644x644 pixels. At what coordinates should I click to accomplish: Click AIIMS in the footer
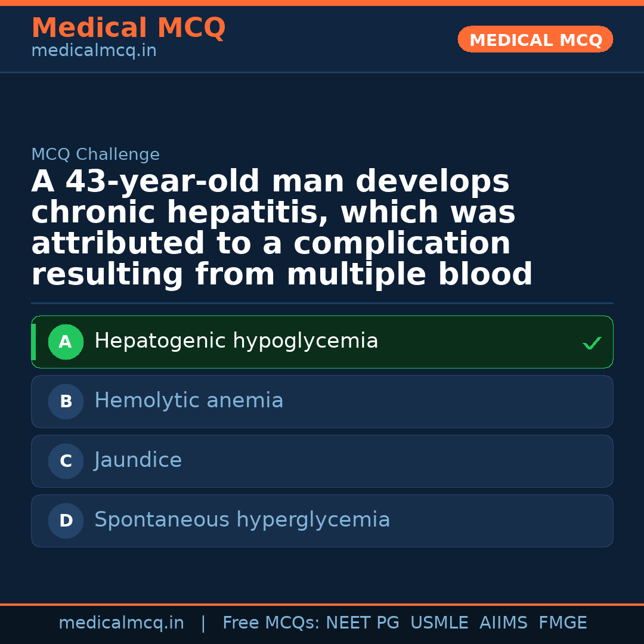click(503, 623)
